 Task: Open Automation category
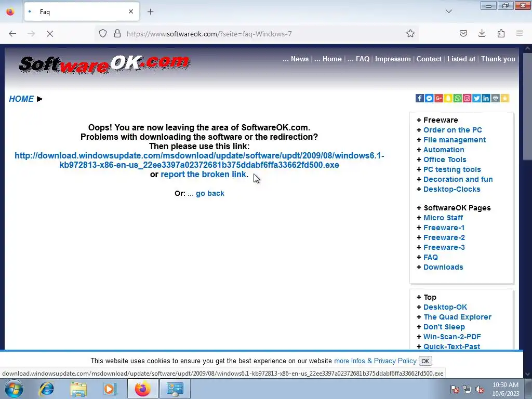pos(444,150)
